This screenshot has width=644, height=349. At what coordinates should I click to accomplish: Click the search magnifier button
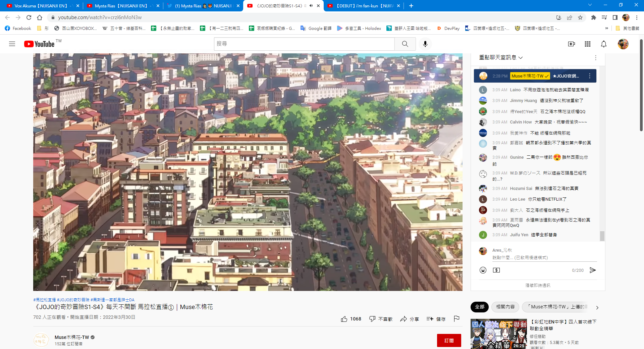click(405, 44)
